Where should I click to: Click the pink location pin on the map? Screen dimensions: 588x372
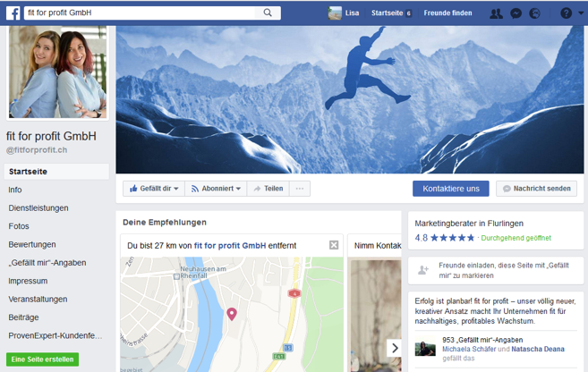(232, 314)
